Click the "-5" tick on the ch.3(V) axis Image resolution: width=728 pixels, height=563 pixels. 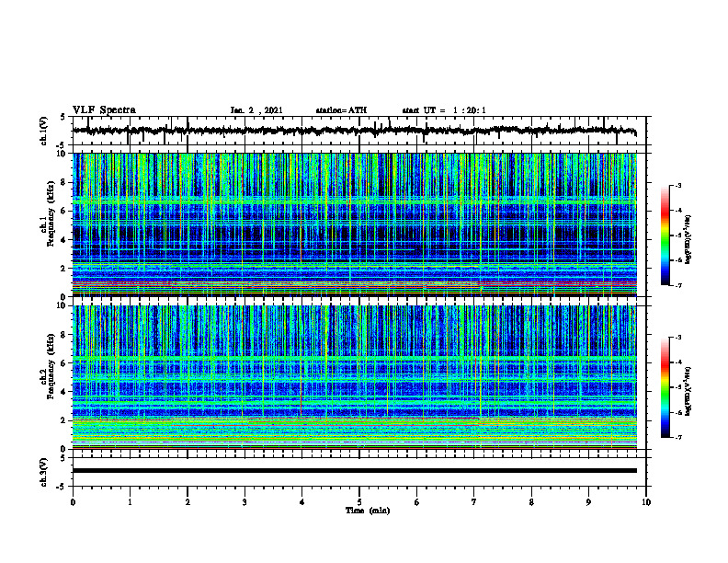click(x=62, y=487)
